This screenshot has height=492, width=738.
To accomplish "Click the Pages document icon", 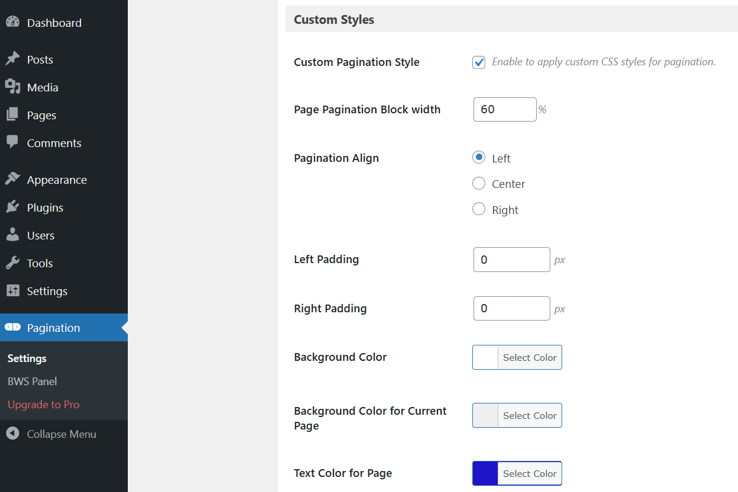I will 13,114.
